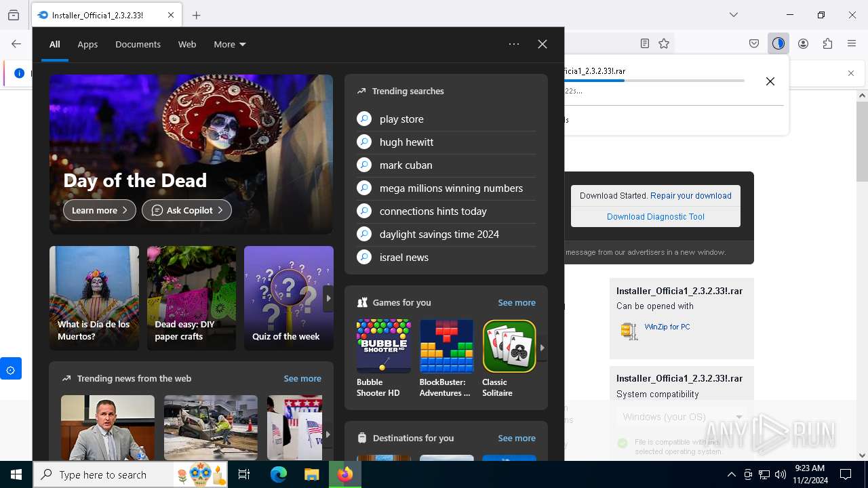Search trending term 'mark cuban'

tap(446, 165)
